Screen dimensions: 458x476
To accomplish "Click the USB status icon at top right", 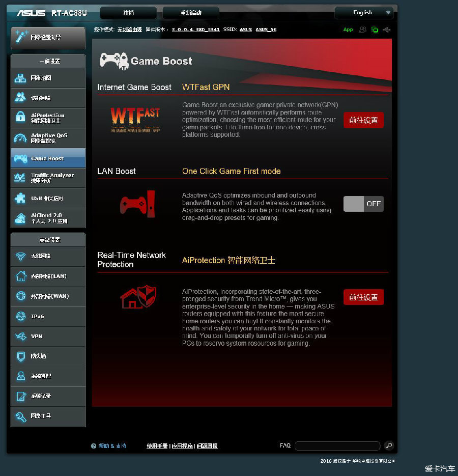I will tap(386, 30).
